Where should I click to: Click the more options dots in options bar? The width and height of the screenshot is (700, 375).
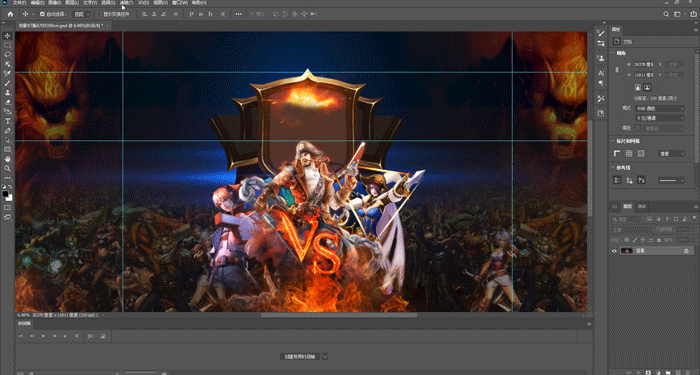238,14
